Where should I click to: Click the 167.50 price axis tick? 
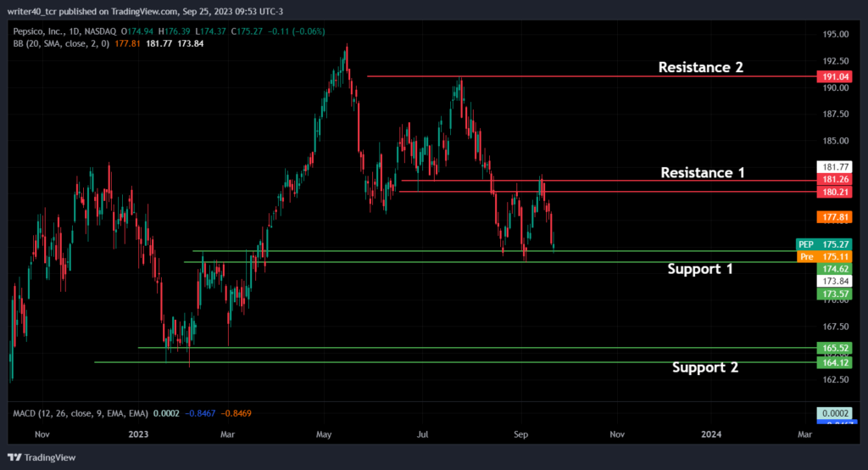835,327
